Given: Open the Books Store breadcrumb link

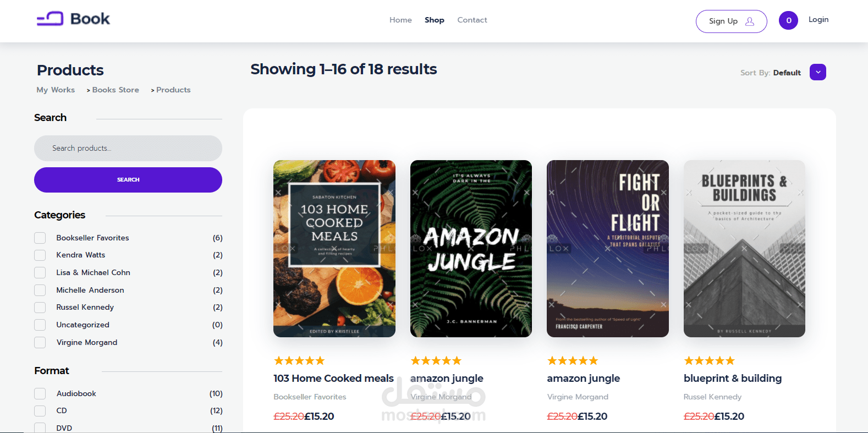Looking at the screenshot, I should 116,90.
